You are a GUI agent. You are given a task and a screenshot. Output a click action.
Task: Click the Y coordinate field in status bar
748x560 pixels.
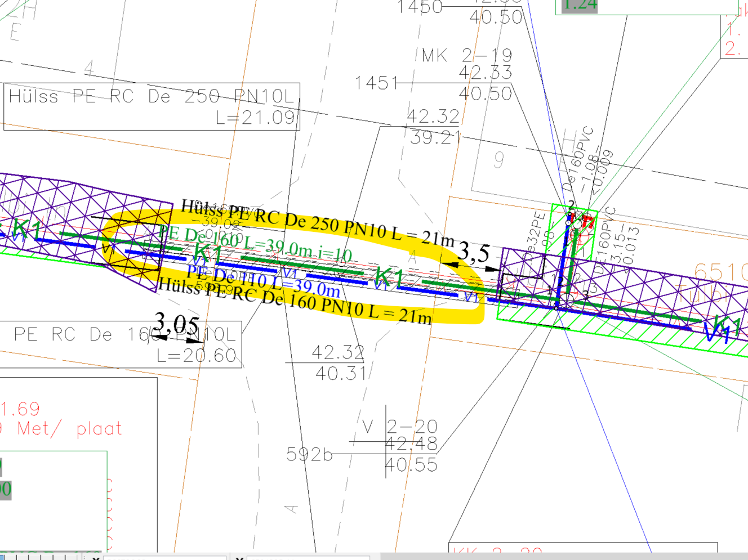click(307, 557)
